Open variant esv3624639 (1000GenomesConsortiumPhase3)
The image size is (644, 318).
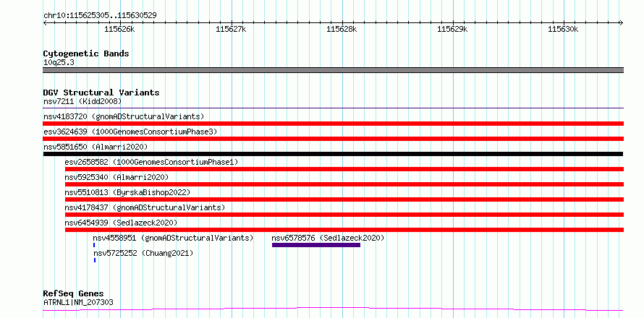[x=130, y=132]
